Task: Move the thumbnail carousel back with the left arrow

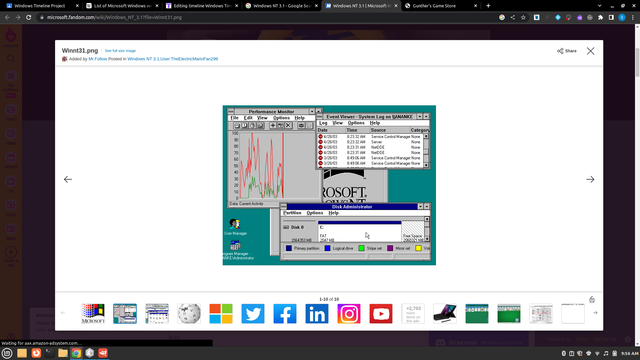Action: [x=63, y=313]
